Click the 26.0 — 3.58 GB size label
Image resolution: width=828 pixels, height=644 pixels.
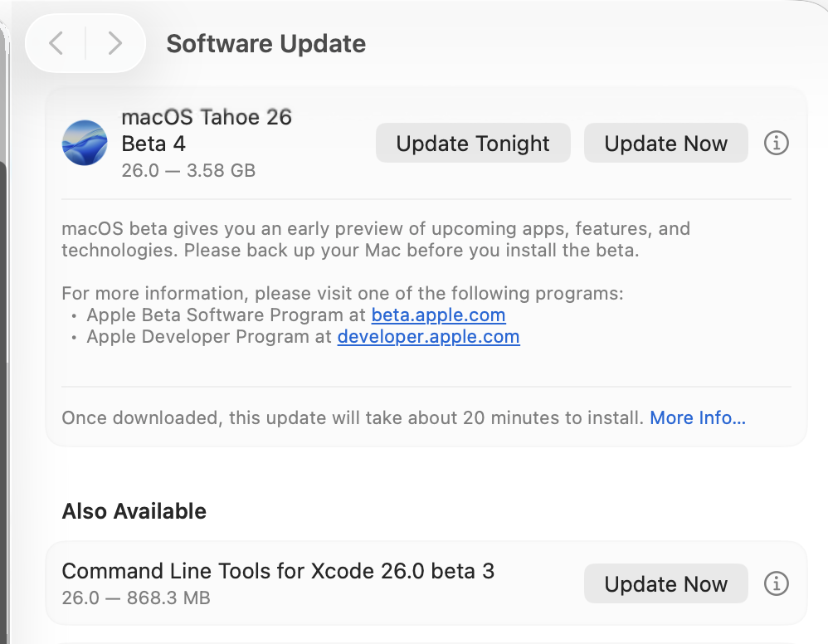[x=188, y=171]
